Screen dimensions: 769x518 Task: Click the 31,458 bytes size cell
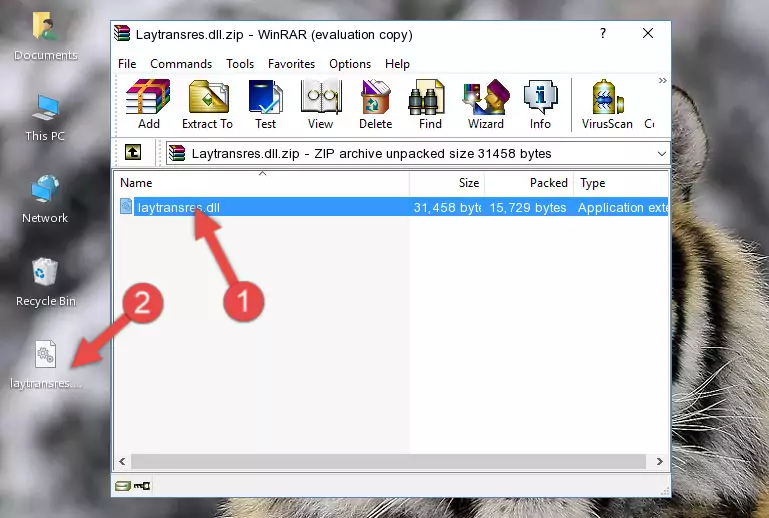tap(447, 207)
